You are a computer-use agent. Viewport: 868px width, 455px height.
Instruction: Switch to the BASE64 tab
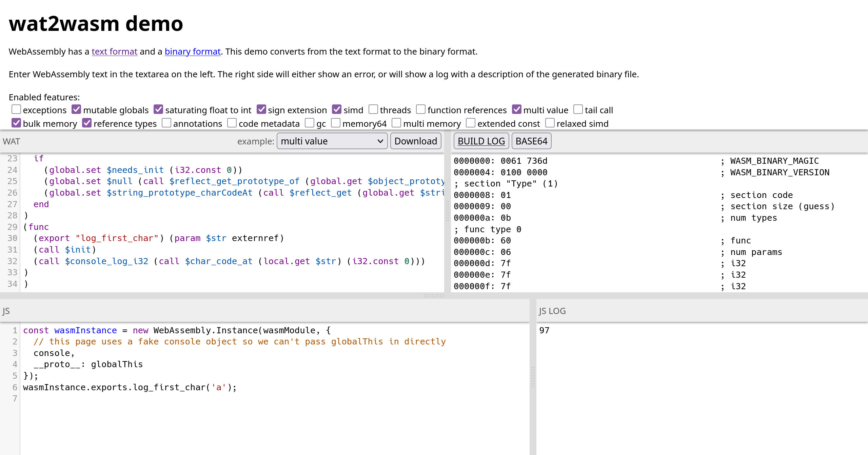pyautogui.click(x=531, y=141)
